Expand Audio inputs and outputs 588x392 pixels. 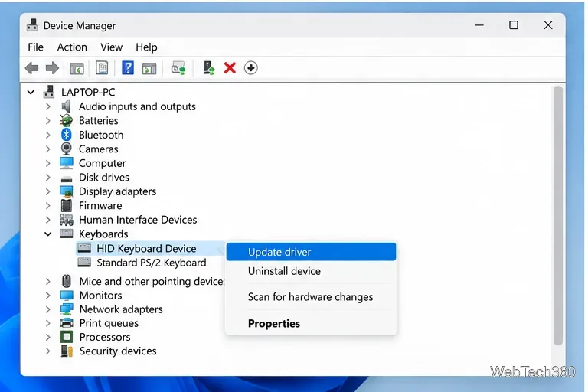(x=48, y=106)
